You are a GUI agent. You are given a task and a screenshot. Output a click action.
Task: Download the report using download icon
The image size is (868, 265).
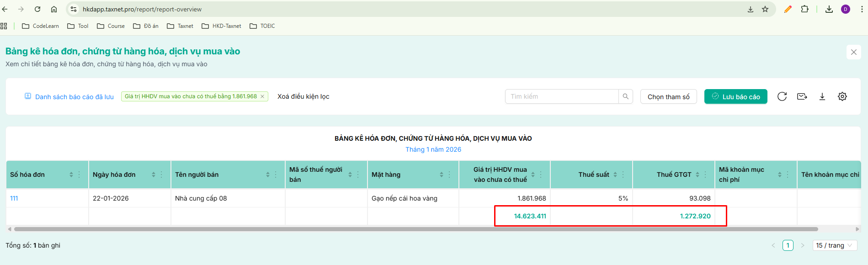tap(822, 96)
